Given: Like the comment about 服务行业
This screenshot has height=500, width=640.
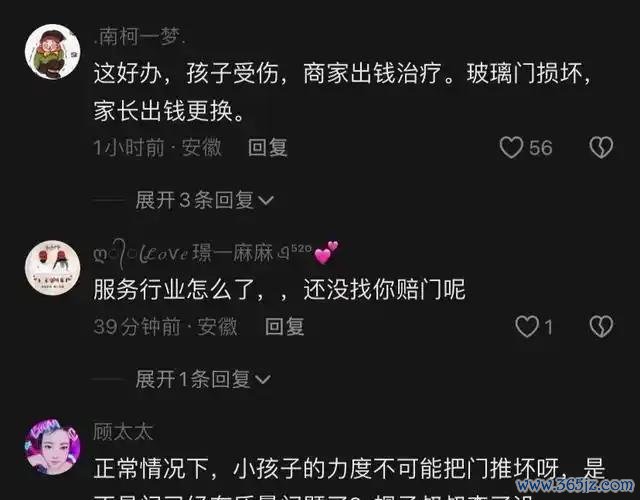Looking at the screenshot, I should 527,327.
